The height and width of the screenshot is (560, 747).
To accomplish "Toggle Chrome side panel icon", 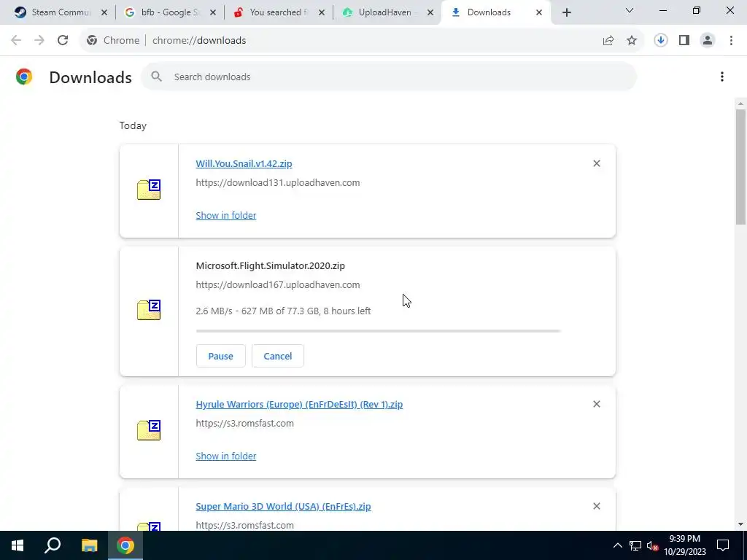I will coord(684,41).
